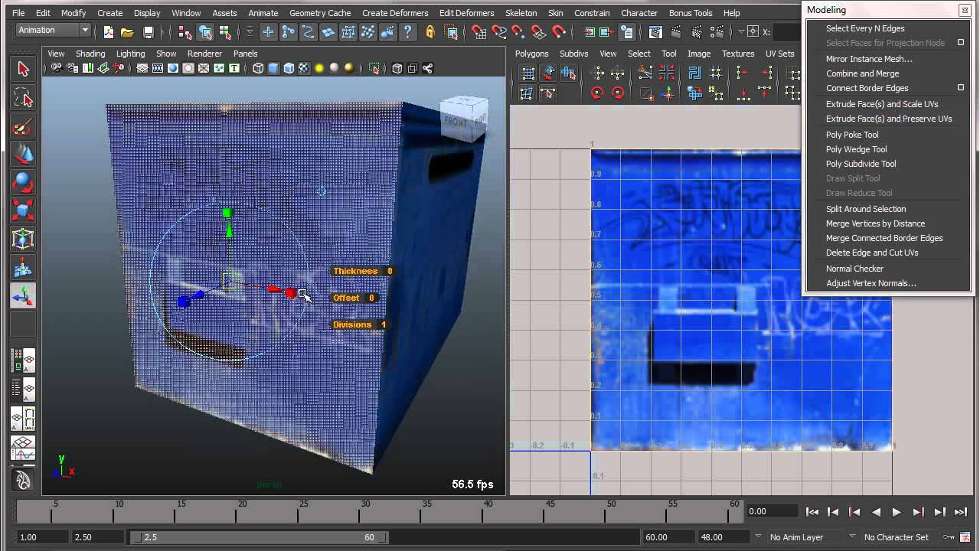The image size is (980, 551).
Task: Click the Thickness in-view label
Action: tap(355, 271)
